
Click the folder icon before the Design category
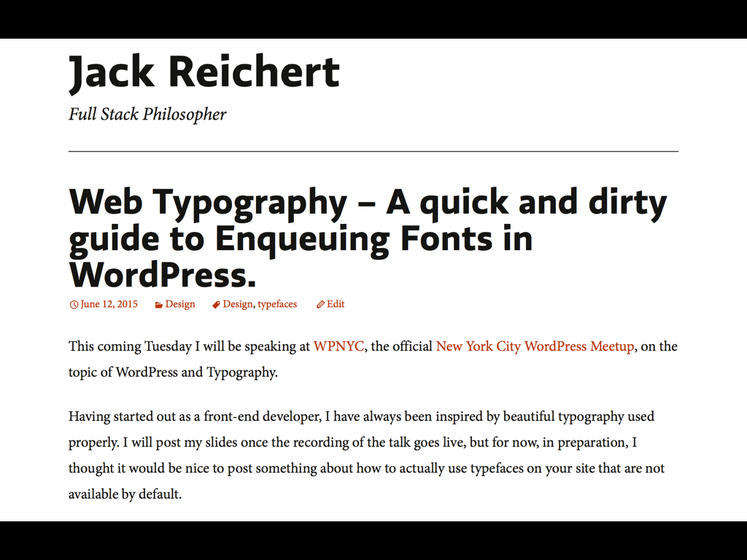point(158,305)
